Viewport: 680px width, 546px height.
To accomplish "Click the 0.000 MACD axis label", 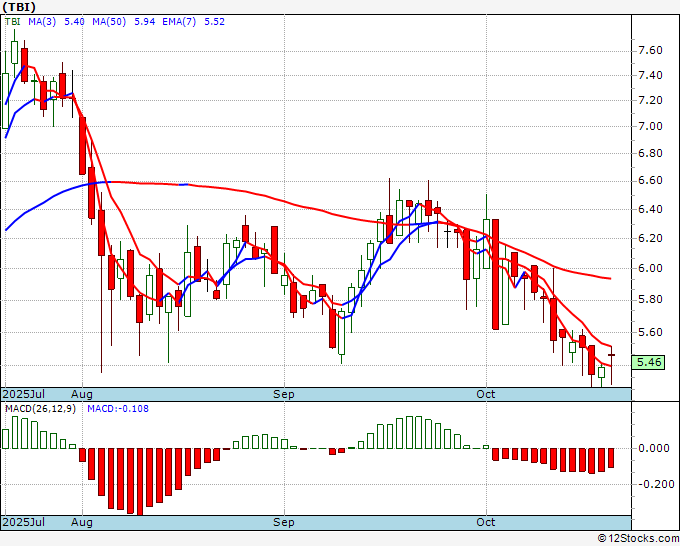I will pyautogui.click(x=654, y=448).
